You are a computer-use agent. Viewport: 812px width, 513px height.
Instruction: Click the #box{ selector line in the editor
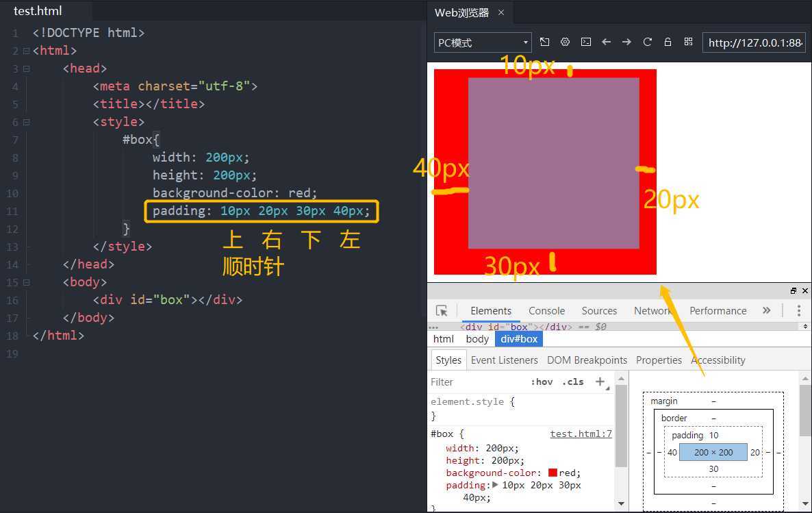[x=141, y=140]
